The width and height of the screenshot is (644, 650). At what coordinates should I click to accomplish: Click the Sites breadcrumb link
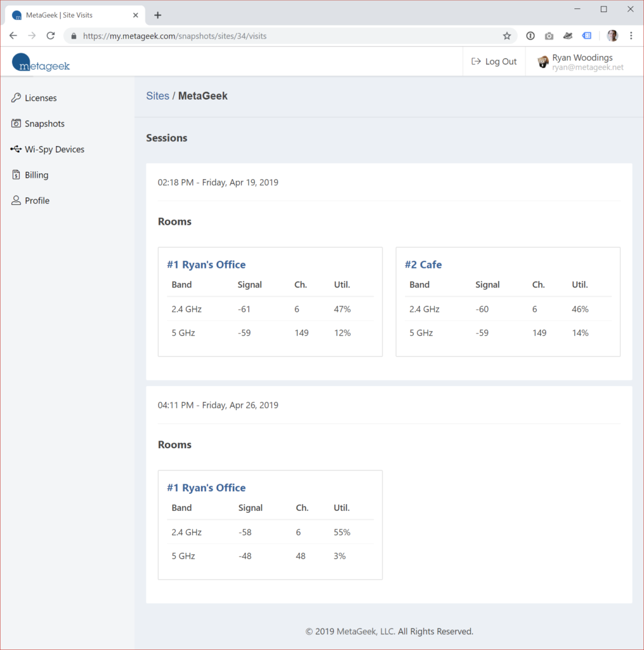pyautogui.click(x=157, y=96)
